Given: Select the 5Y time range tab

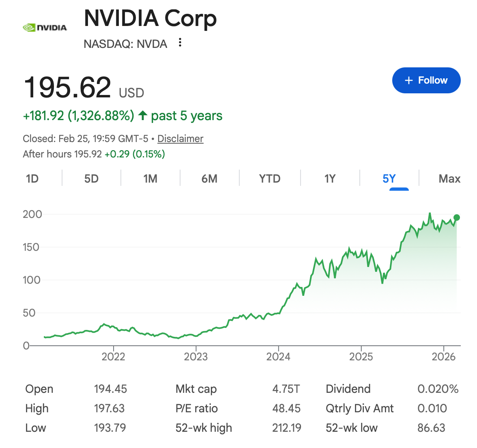Looking at the screenshot, I should [x=389, y=179].
